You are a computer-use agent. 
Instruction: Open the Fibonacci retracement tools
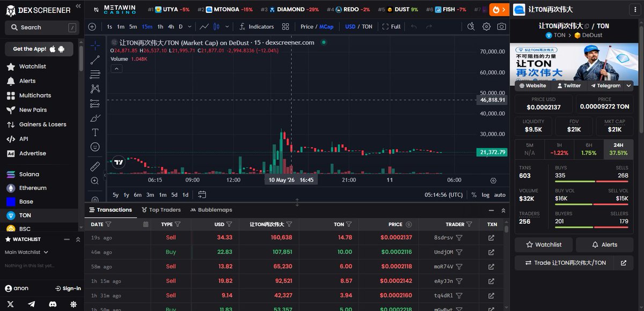coord(95,75)
